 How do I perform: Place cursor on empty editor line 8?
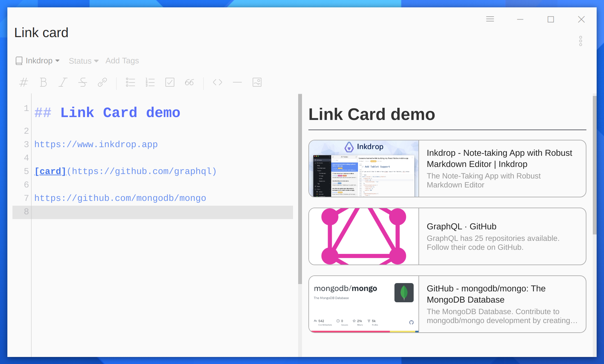tap(162, 212)
